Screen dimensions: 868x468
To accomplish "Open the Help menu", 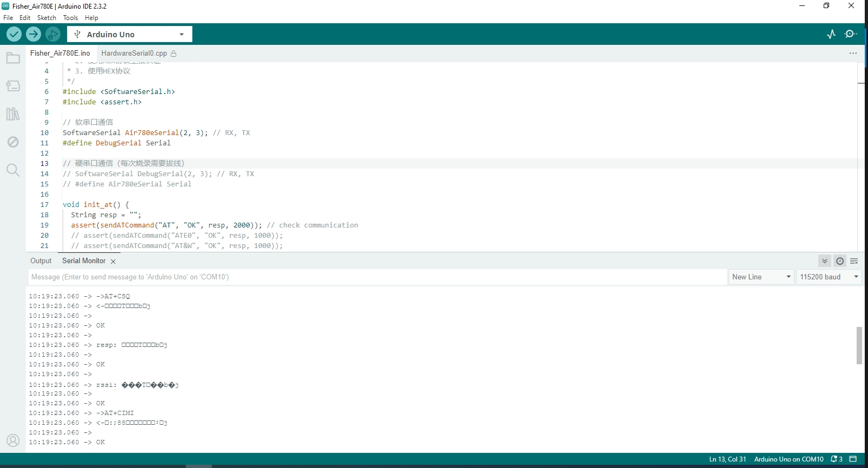I will point(91,18).
